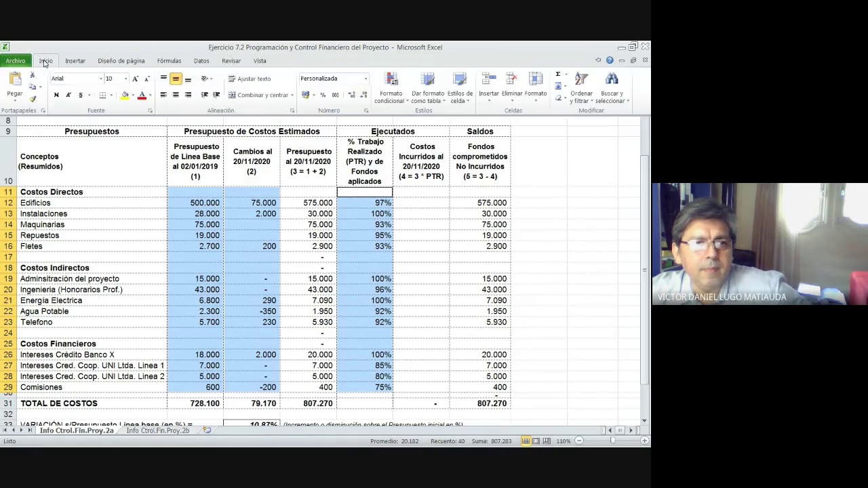The width and height of the screenshot is (868, 488).
Task: Switch to Diseño de página tab
Action: (121, 61)
